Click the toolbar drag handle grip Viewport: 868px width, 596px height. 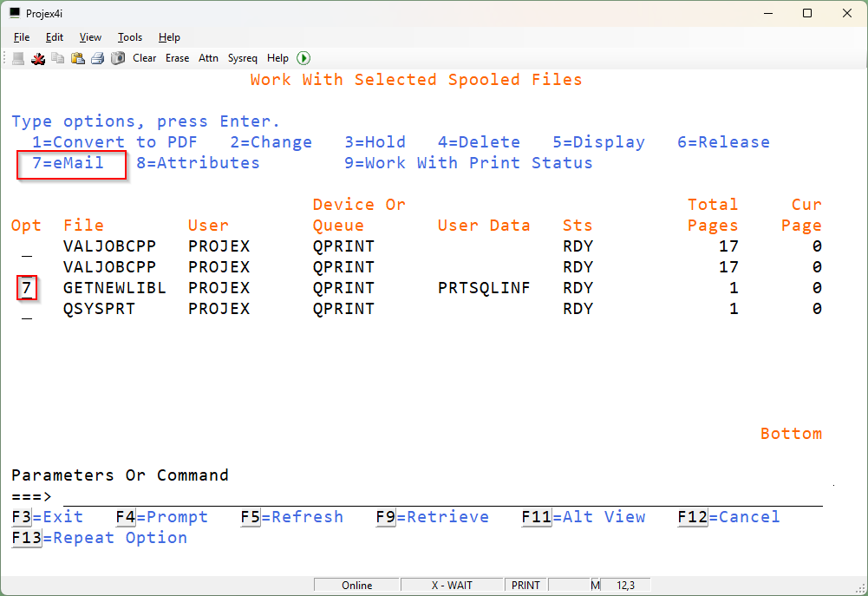tap(5, 58)
